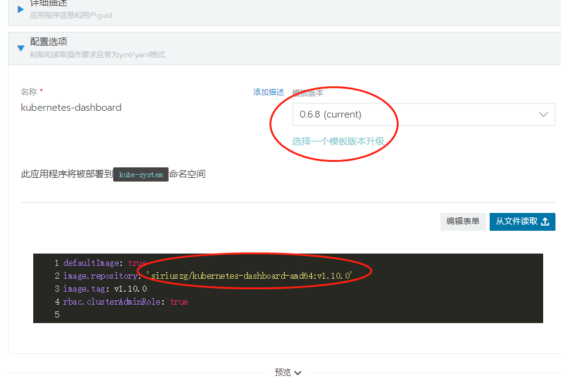Click the upload icon on 从文件读取 button
The height and width of the screenshot is (392, 561).
point(544,222)
